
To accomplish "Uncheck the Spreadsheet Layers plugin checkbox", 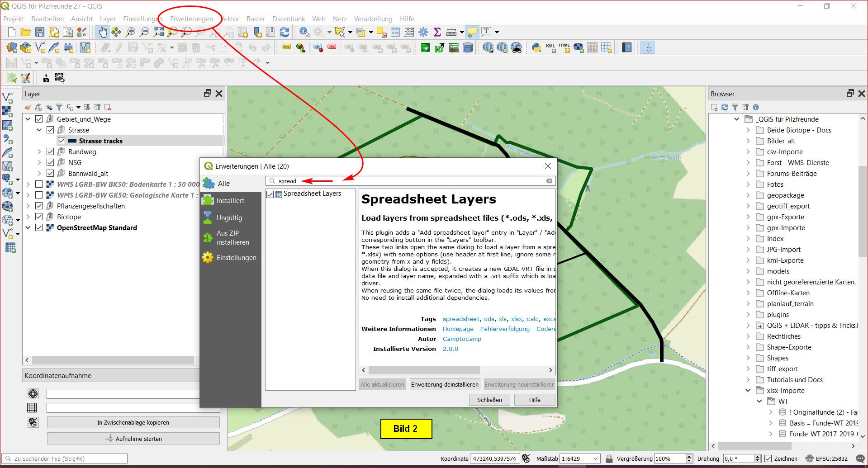I will (270, 194).
